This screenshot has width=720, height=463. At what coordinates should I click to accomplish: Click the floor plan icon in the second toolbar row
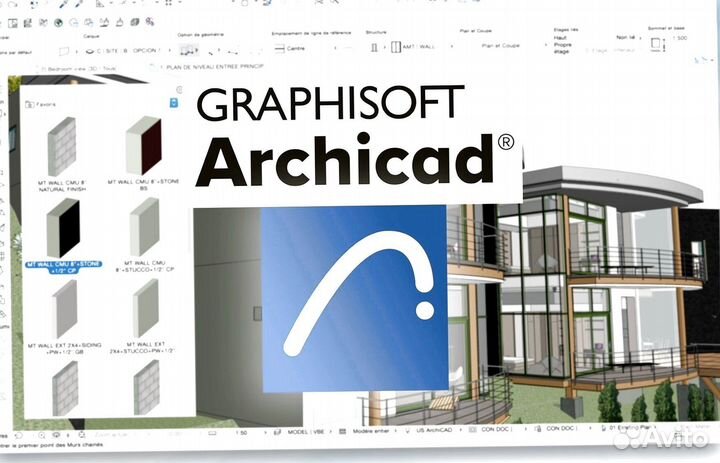pyautogui.click(x=13, y=23)
